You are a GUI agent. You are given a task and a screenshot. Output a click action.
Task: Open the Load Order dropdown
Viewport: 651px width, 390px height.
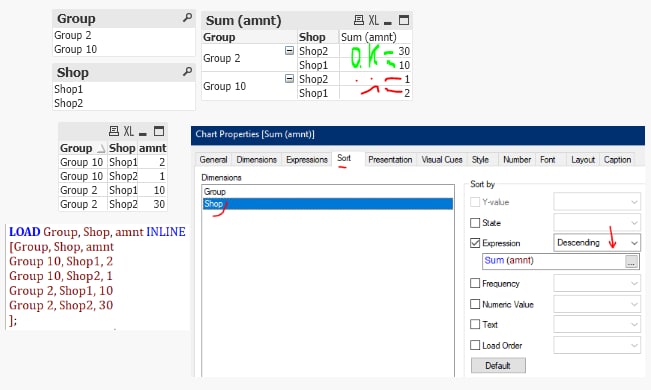pyautogui.click(x=597, y=346)
